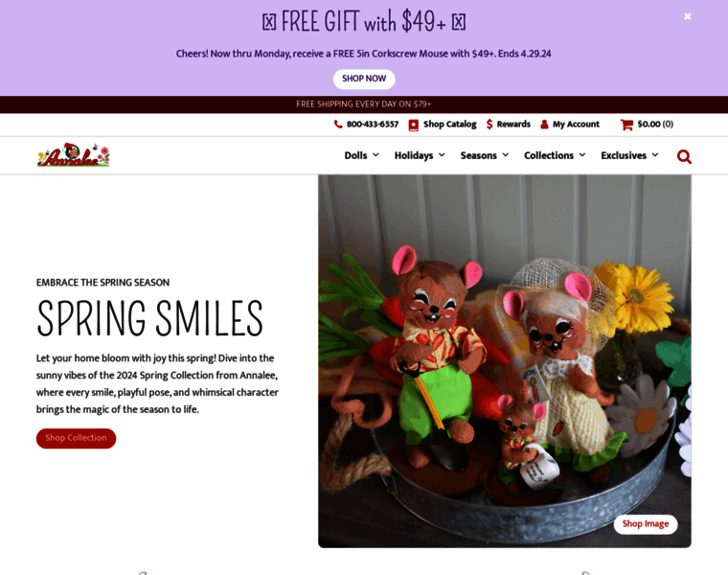Click the Annalee logo
The height and width of the screenshot is (575, 728).
pos(74,155)
